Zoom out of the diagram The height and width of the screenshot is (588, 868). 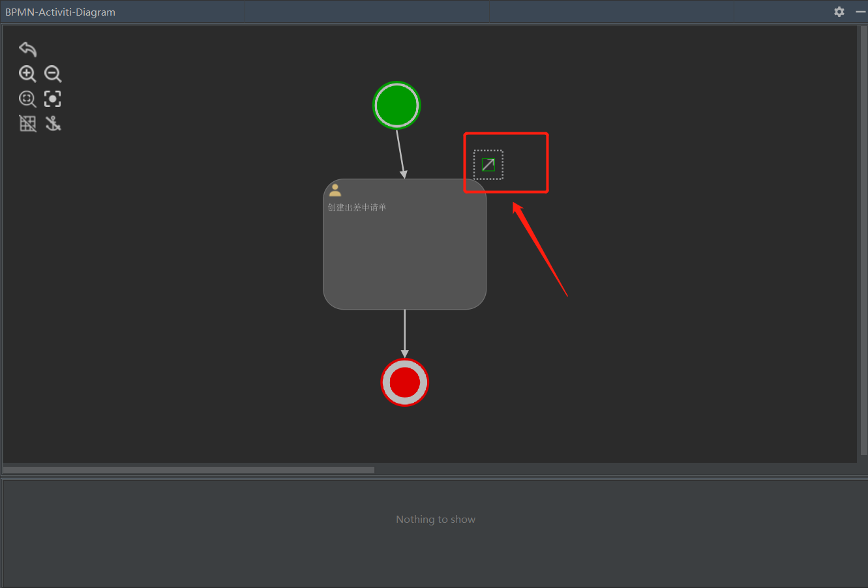tap(53, 74)
